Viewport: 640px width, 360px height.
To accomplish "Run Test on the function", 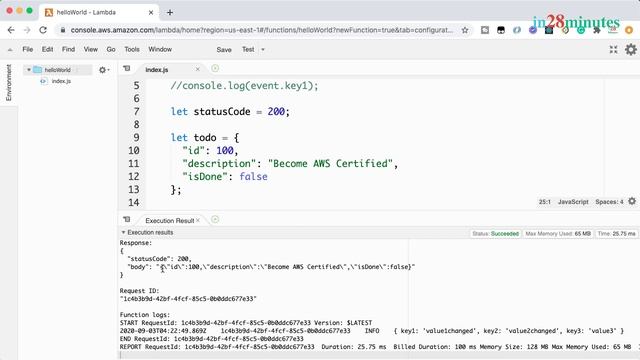I will (x=248, y=49).
